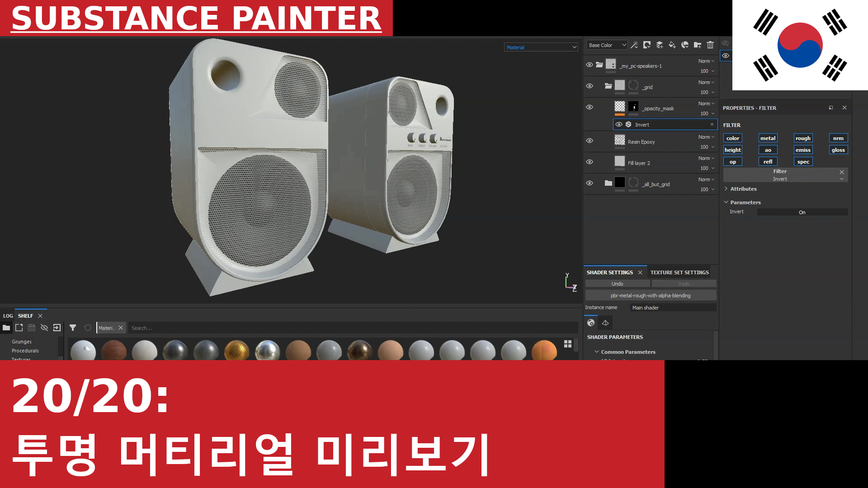868x488 pixels.
Task: Click the hidden-eye icon in shelf toolbar
Action: tap(44, 328)
